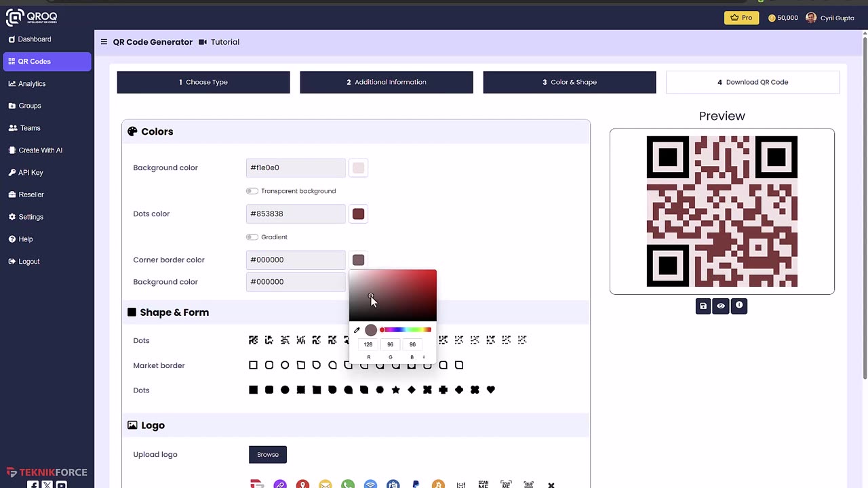Click the hue slider in color picker
Viewport: 868px width, 488px height.
406,330
